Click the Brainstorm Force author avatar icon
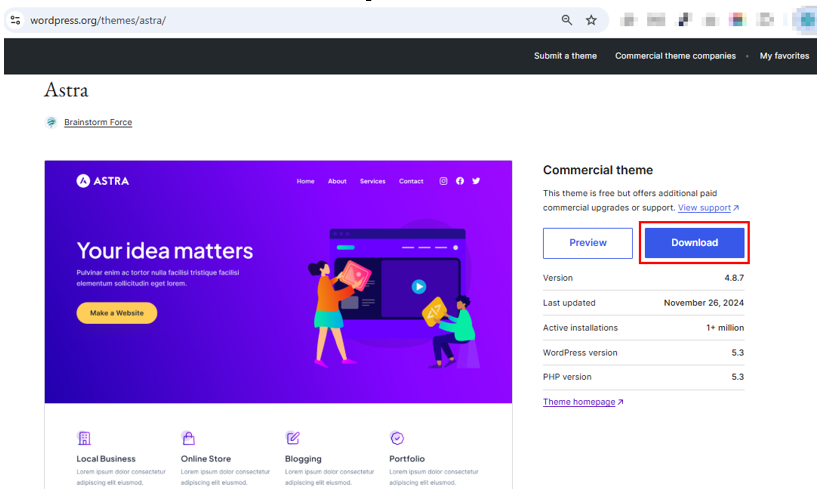 [x=51, y=122]
